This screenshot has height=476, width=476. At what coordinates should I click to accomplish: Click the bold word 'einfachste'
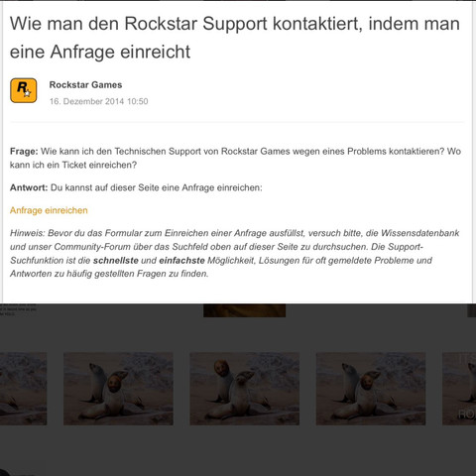181,261
